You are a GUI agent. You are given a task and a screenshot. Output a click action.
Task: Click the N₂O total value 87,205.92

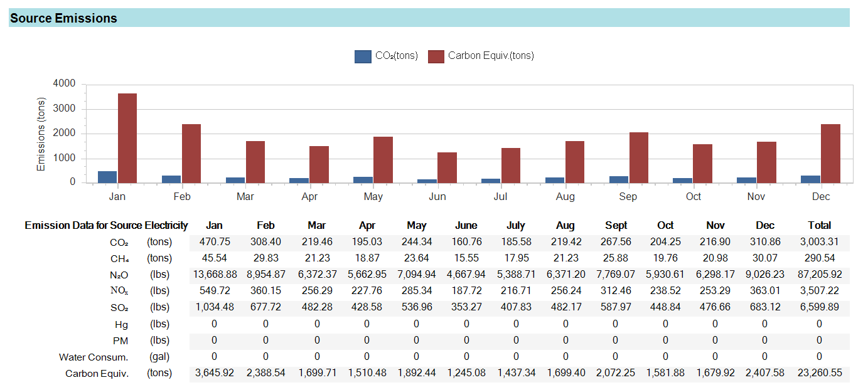click(819, 274)
